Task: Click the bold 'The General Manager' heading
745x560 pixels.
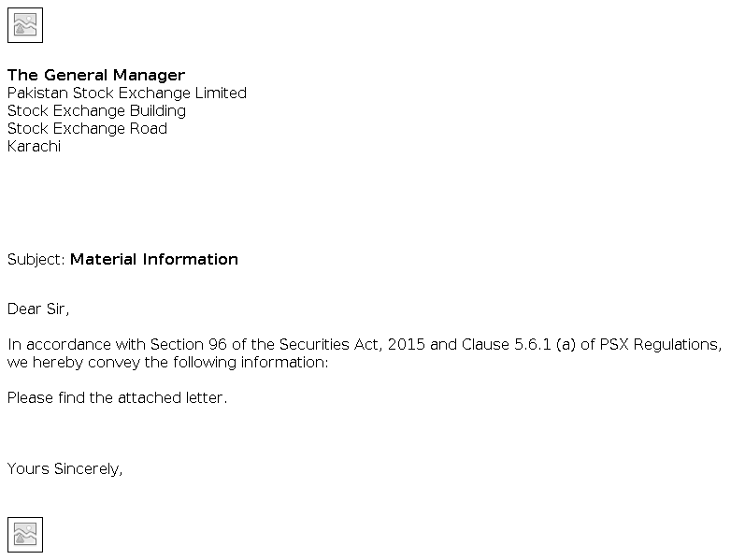Action: pyautogui.click(x=96, y=75)
